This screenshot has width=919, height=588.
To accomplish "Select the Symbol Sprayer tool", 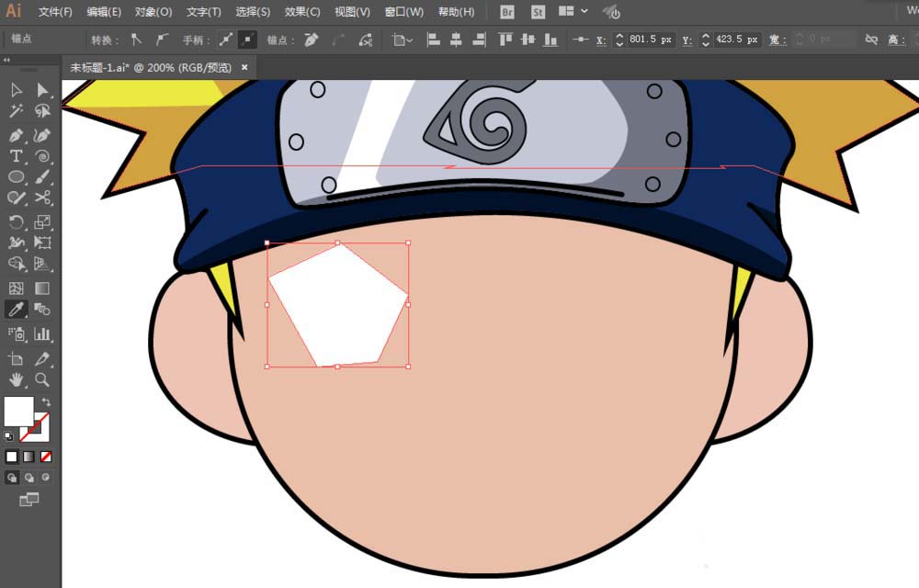I will tap(16, 334).
